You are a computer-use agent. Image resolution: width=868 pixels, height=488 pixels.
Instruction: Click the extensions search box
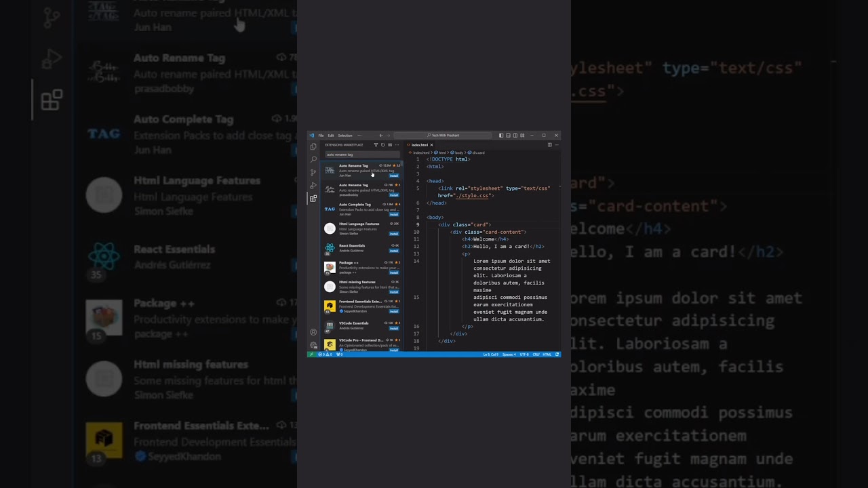coord(362,155)
